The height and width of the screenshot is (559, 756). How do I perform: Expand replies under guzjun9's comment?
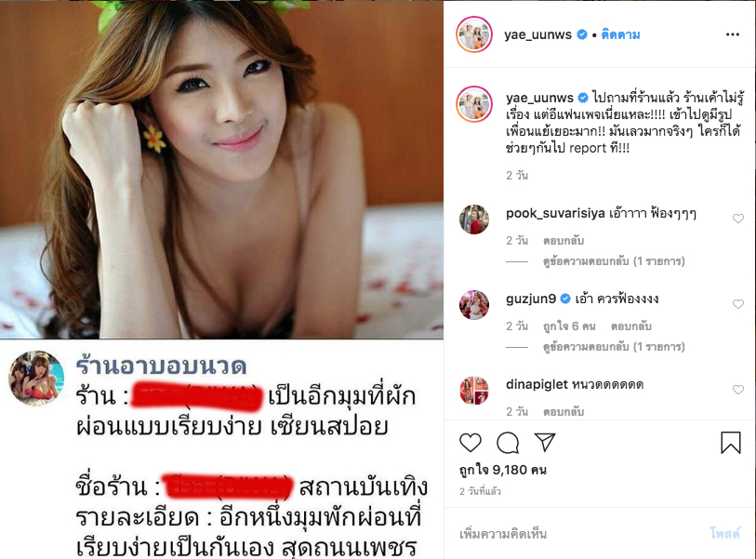point(614,347)
